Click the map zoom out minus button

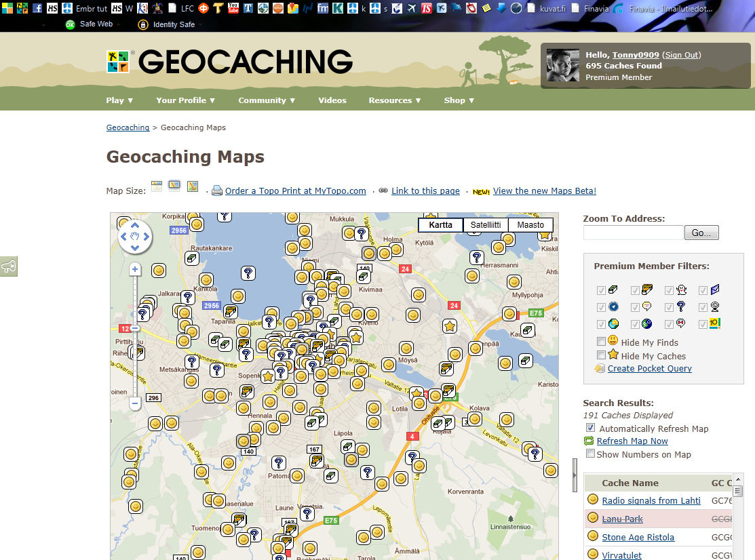point(135,403)
